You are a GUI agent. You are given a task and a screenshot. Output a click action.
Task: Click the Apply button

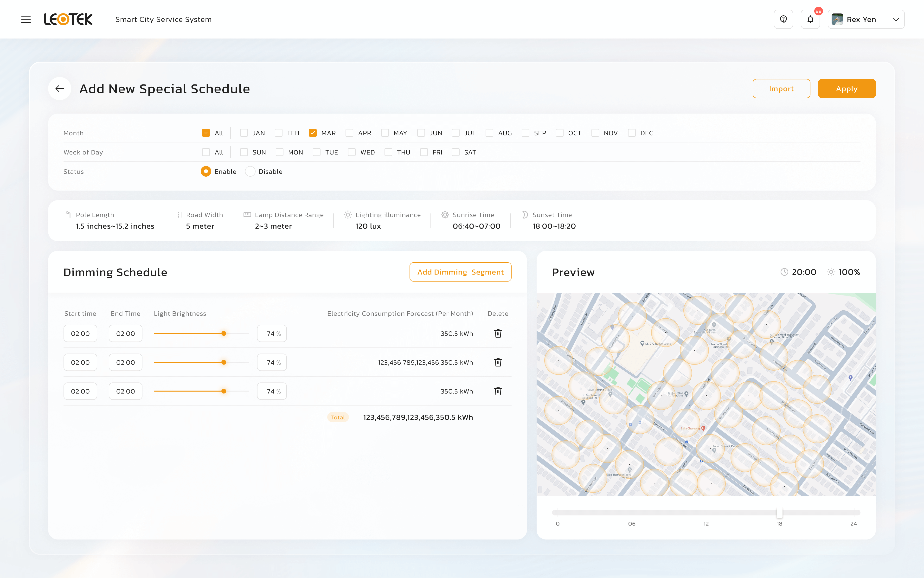pyautogui.click(x=846, y=89)
